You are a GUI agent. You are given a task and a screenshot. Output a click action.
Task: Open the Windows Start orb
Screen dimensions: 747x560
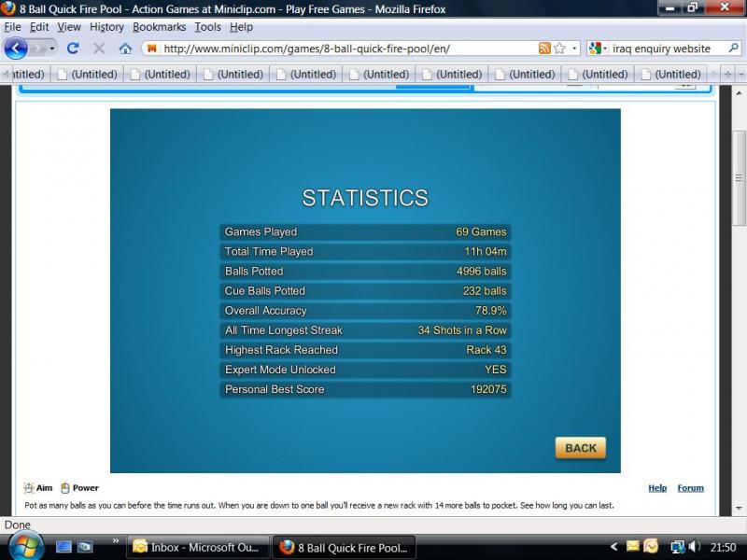click(x=25, y=546)
